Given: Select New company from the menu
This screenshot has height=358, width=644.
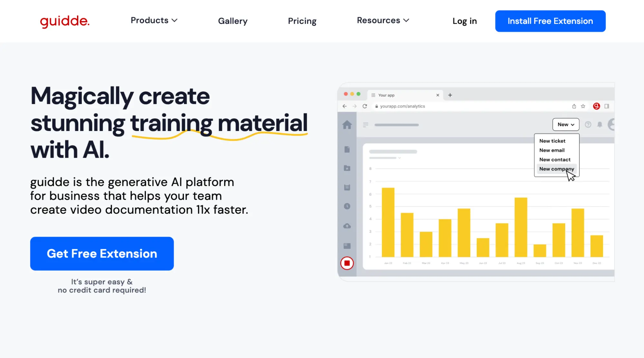Looking at the screenshot, I should (556, 169).
